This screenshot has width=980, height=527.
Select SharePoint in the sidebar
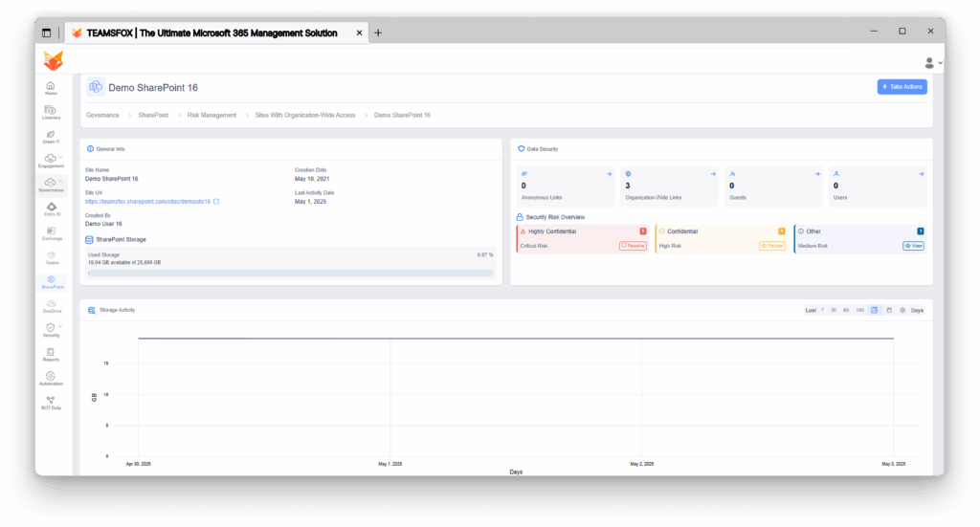coord(52,282)
